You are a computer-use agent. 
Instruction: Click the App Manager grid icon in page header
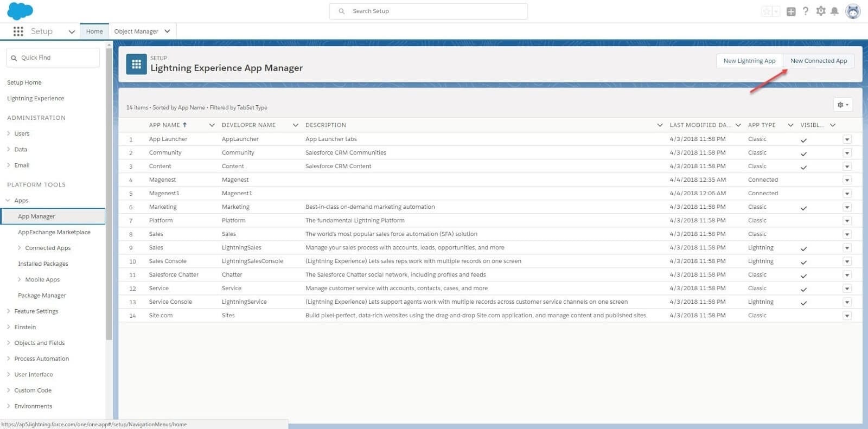(x=136, y=64)
